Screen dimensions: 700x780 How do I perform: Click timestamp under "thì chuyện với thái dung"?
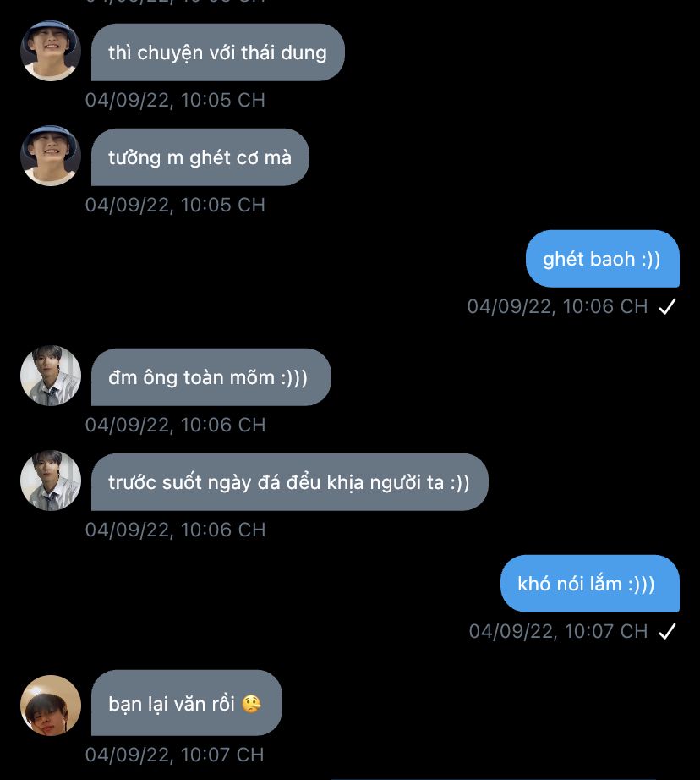(175, 101)
